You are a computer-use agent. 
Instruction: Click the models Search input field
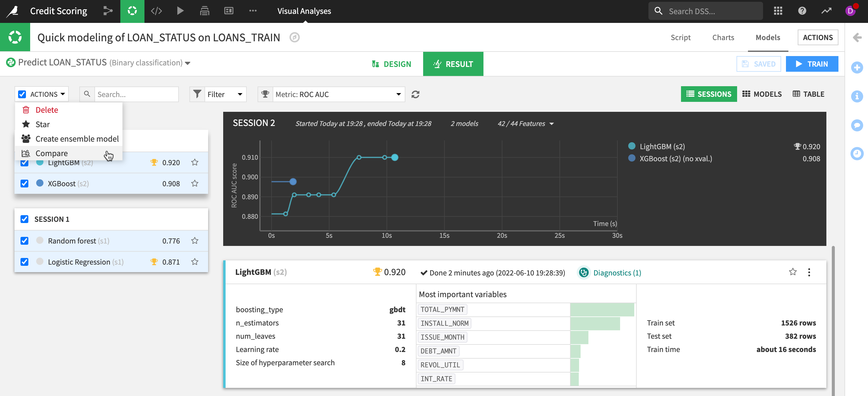(136, 94)
